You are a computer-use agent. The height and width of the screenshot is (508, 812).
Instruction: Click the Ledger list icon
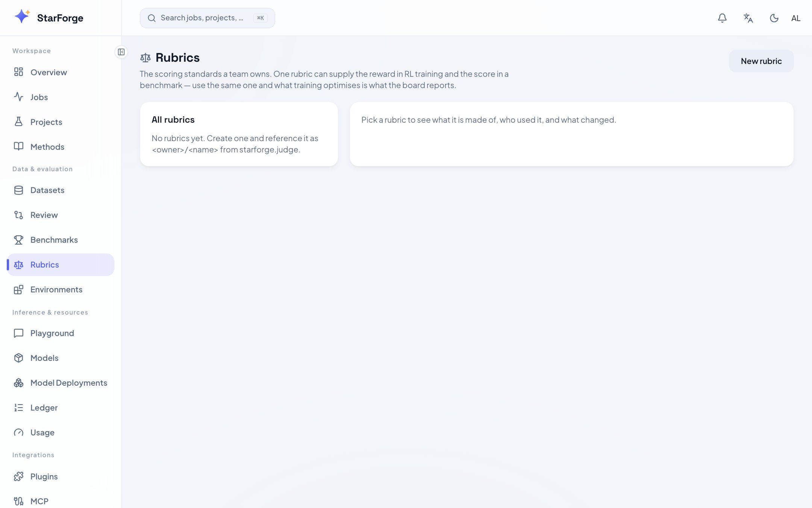point(18,408)
